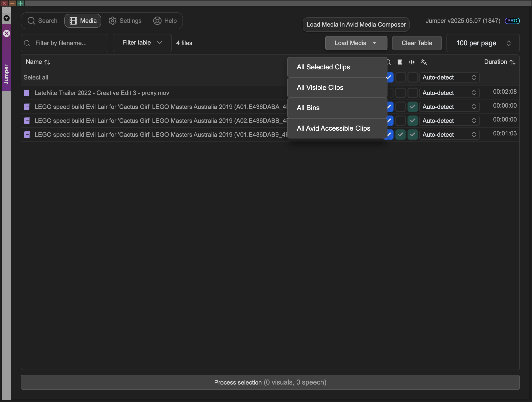Open the LateNite Trailer Auto-detect language dropdown

coord(449,93)
